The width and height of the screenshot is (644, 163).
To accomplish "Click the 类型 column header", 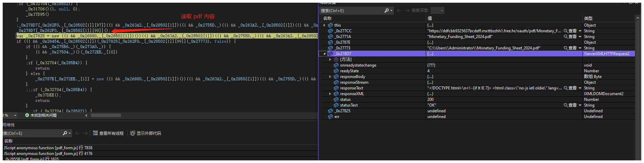I will point(588,18).
